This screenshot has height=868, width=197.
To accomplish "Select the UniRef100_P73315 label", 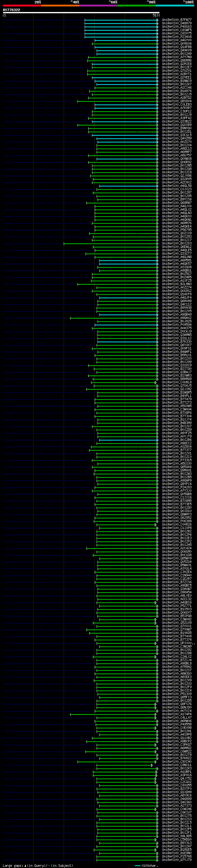I will click(177, 460).
